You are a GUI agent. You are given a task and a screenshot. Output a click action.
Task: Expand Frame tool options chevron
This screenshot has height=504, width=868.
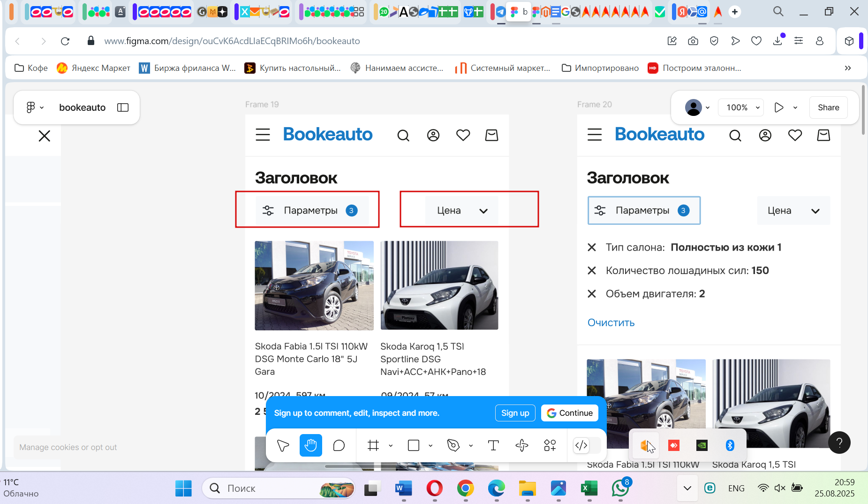(391, 446)
